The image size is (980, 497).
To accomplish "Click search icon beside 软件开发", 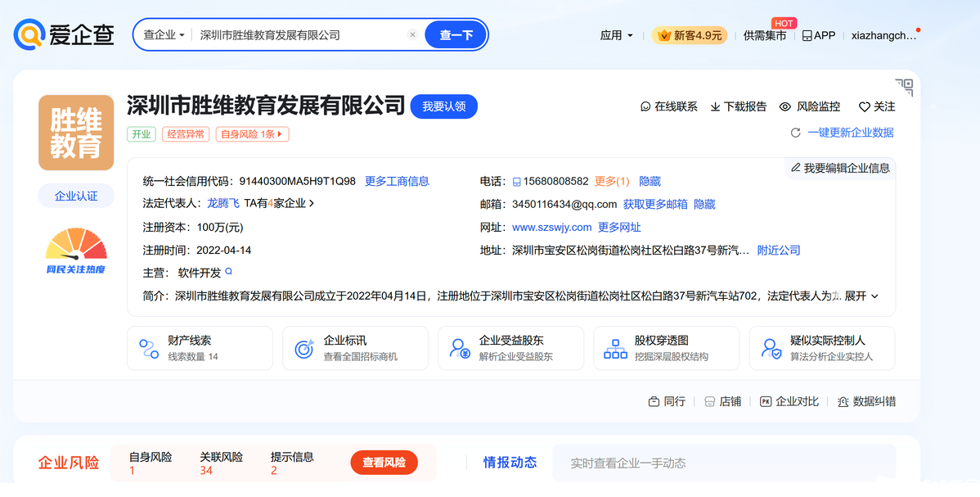I will 229,272.
